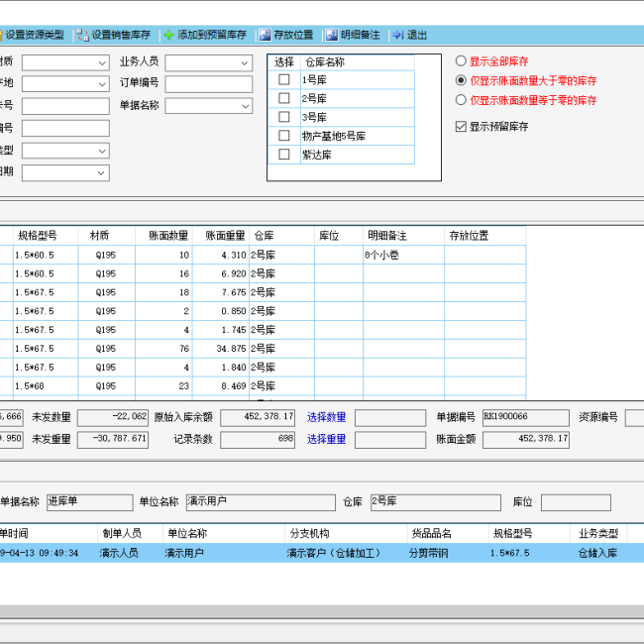644x644 pixels.
Task: Expand the 日期 filter dropdown
Action: [101, 173]
